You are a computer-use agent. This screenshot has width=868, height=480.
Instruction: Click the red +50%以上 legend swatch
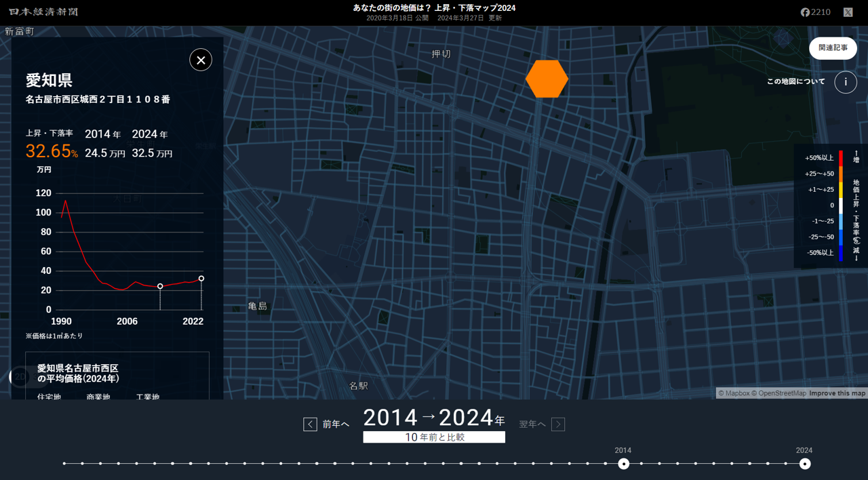[841, 158]
